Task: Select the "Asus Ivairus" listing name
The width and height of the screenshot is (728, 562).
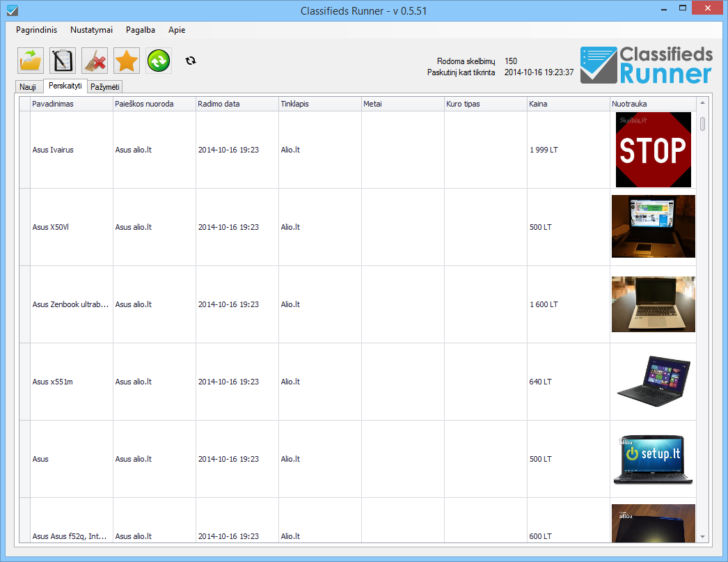Action: click(x=53, y=150)
